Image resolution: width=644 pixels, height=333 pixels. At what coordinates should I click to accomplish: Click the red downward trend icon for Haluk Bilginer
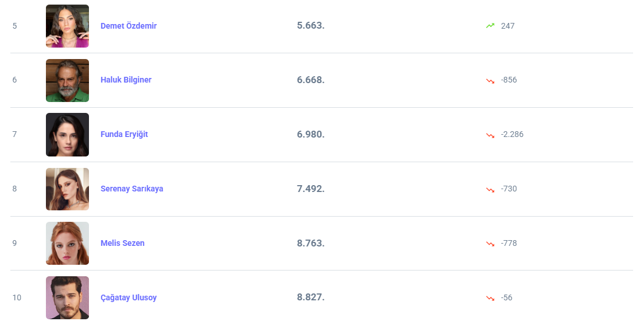(x=490, y=80)
